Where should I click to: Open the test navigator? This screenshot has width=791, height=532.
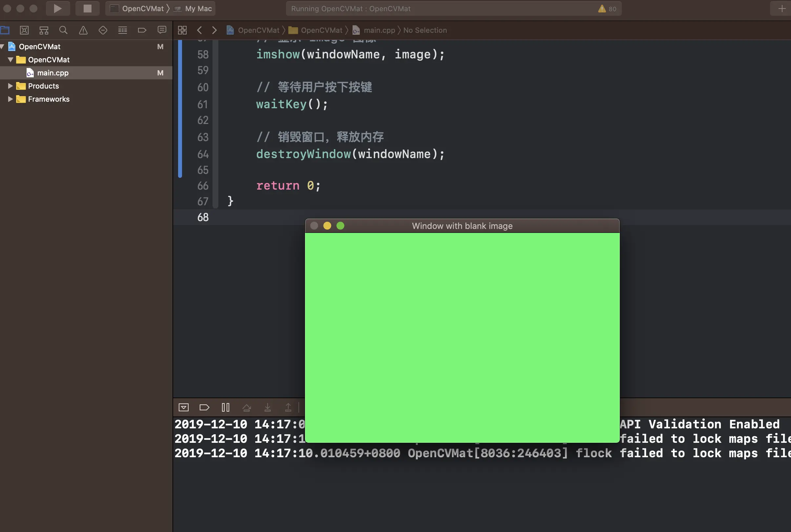pyautogui.click(x=103, y=30)
